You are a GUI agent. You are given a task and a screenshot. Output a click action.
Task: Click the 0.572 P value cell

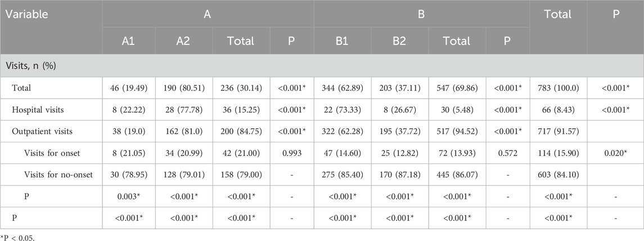[x=507, y=153]
